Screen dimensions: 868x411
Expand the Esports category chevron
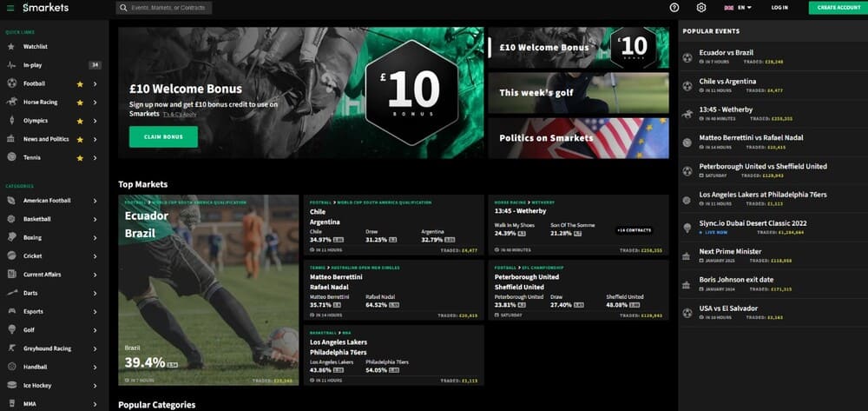coord(95,311)
